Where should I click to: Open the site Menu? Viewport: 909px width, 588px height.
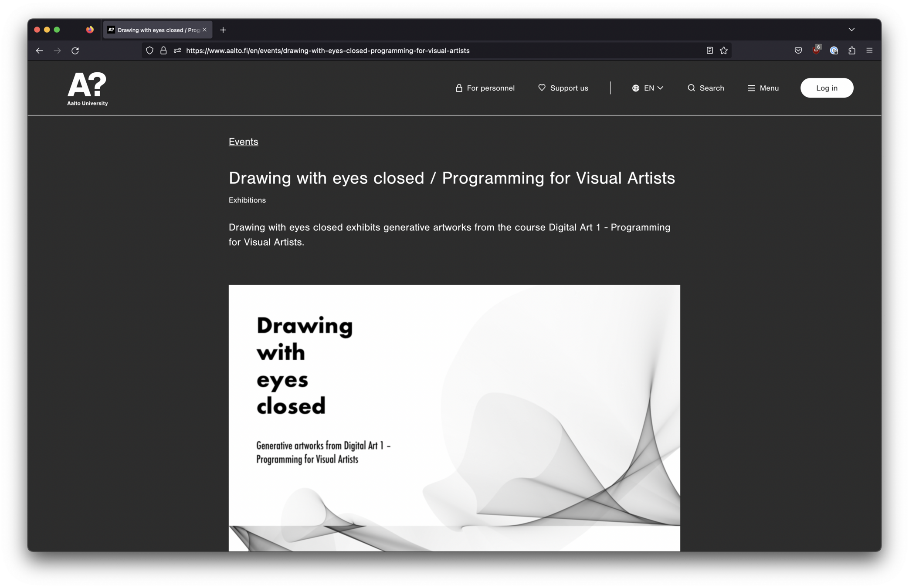[x=763, y=88]
